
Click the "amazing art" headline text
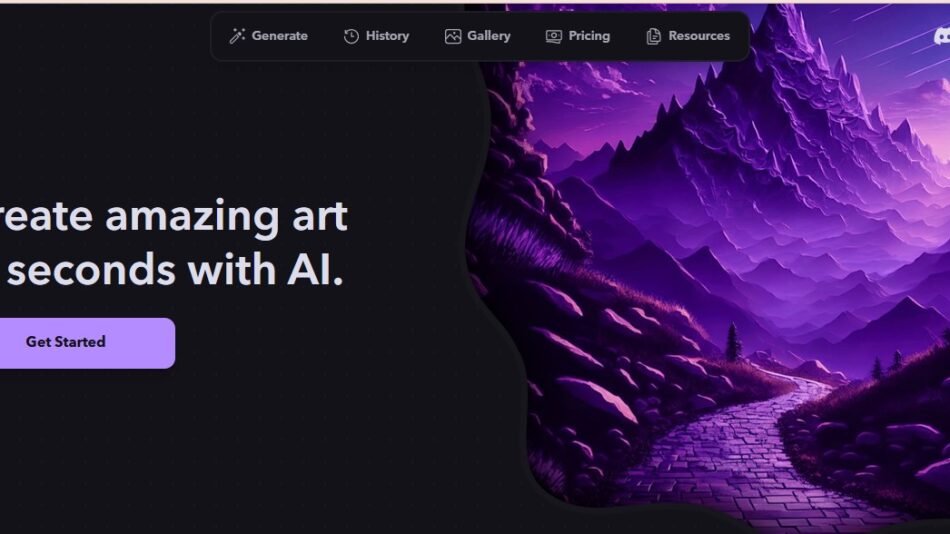[226, 216]
